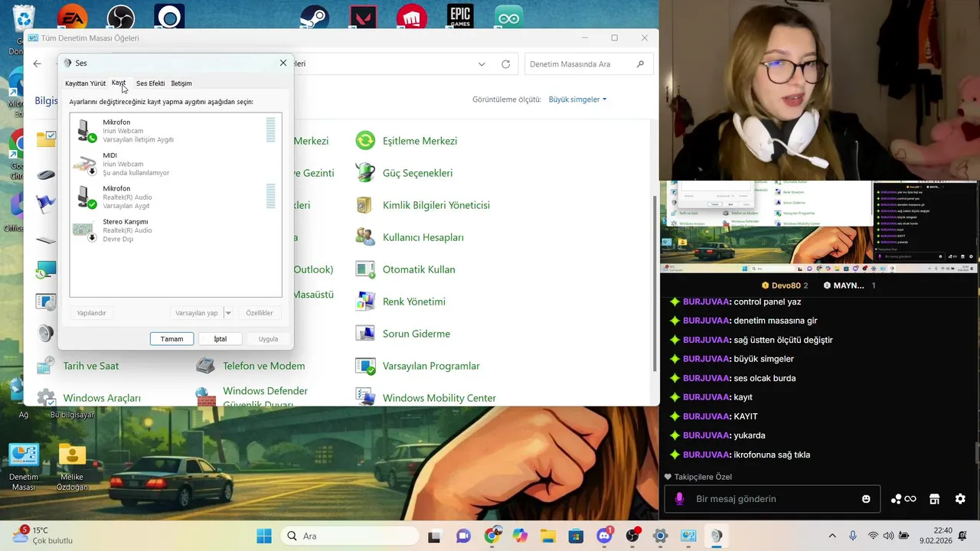Click the İptal button
Viewport: 980px width, 551px height.
coord(220,339)
